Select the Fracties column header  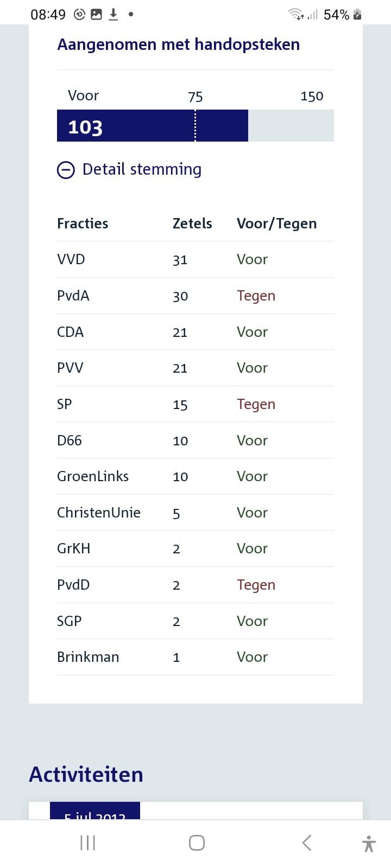click(x=83, y=224)
